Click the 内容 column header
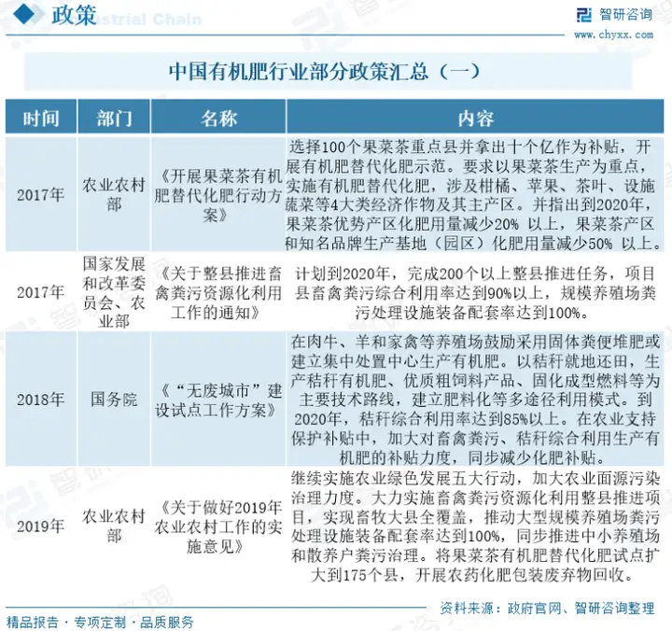This screenshot has width=672, height=631. [475, 117]
